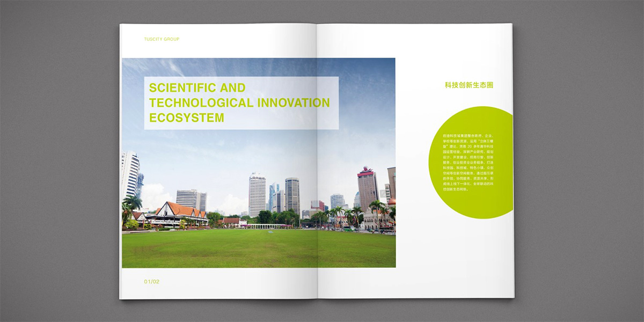This screenshot has width=644, height=322.
Task: Click the brochure's center fold
Action: 318,161
